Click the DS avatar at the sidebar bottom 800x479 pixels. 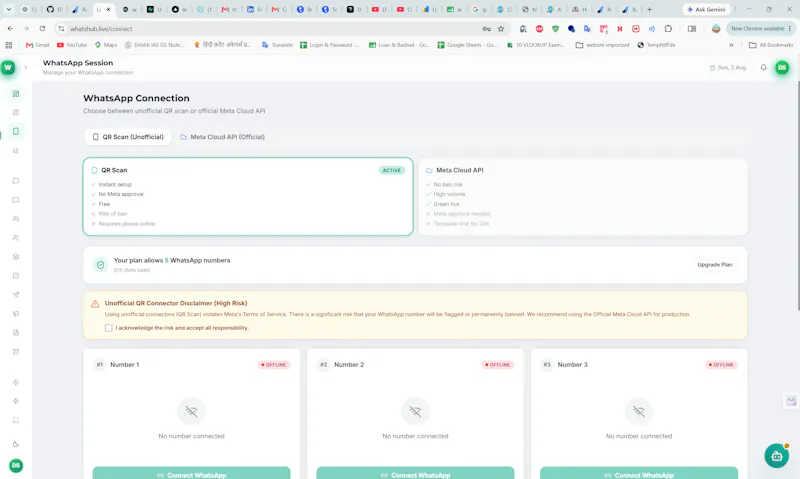coord(16,465)
